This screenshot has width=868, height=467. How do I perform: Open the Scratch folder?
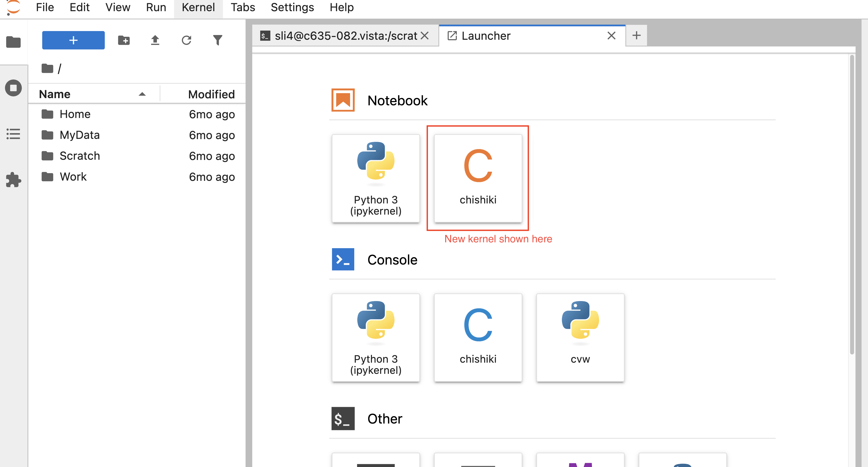[79, 156]
